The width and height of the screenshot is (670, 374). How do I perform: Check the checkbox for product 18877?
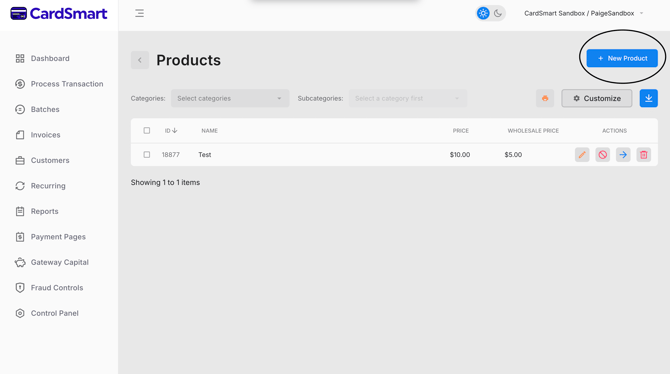[x=147, y=154]
